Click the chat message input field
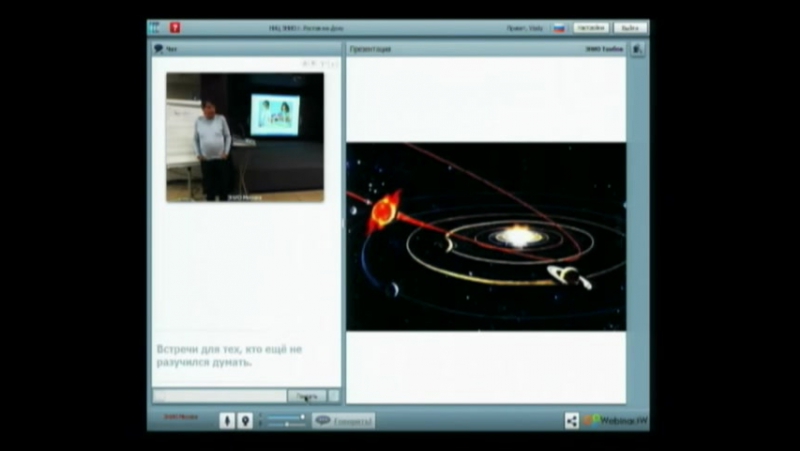800x451 pixels. coord(219,396)
